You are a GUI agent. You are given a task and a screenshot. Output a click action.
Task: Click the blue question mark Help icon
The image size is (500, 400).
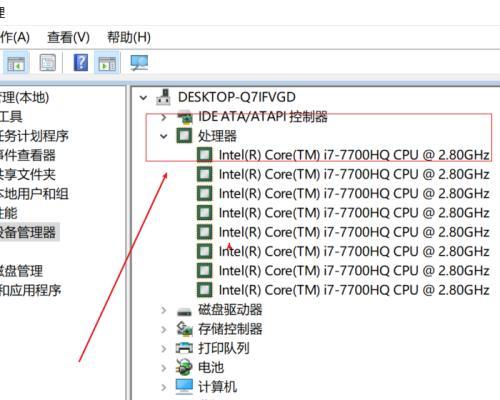point(81,62)
